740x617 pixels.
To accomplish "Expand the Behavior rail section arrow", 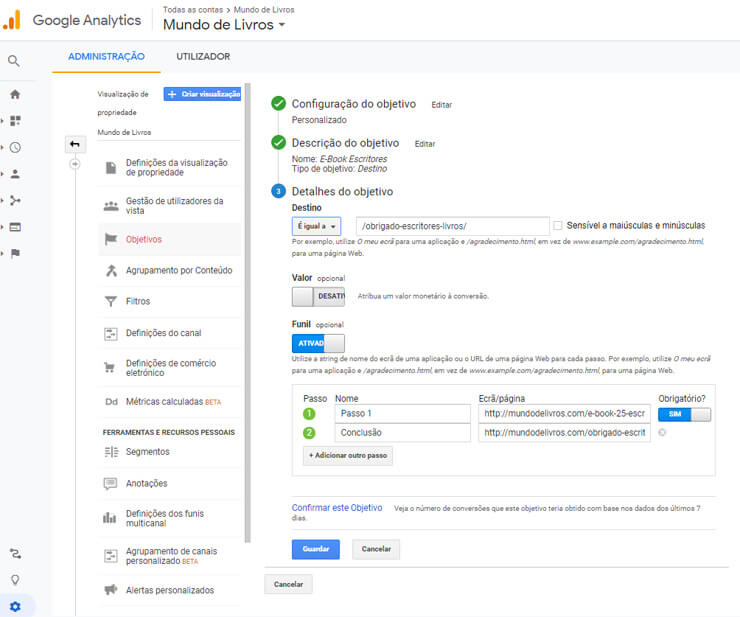I will [x=2, y=227].
